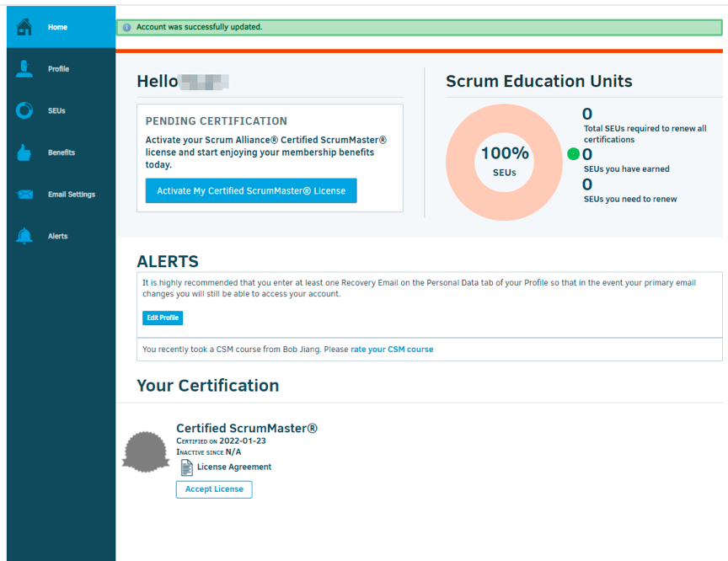728x561 pixels.
Task: Click the License Agreement document icon
Action: [x=187, y=467]
